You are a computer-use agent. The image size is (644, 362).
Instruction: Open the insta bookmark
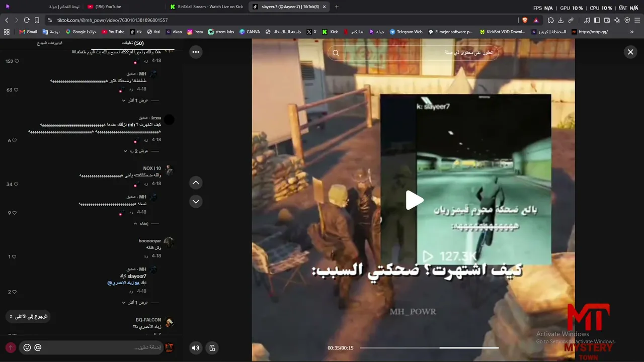pyautogui.click(x=195, y=32)
